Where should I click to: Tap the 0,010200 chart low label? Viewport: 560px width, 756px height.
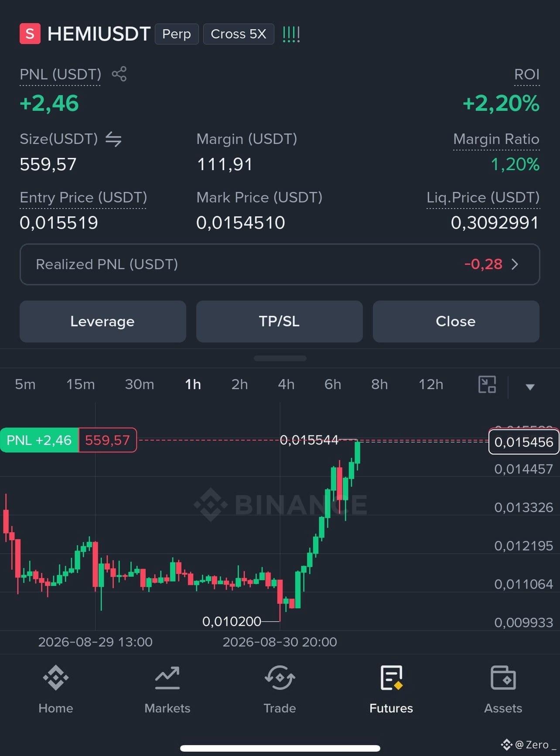[232, 621]
